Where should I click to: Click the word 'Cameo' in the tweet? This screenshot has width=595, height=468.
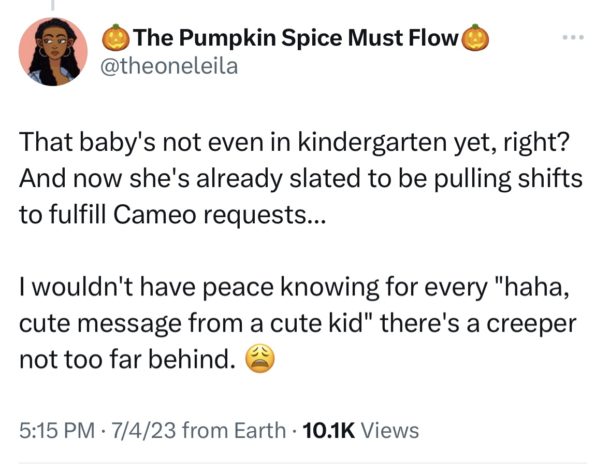click(154, 215)
